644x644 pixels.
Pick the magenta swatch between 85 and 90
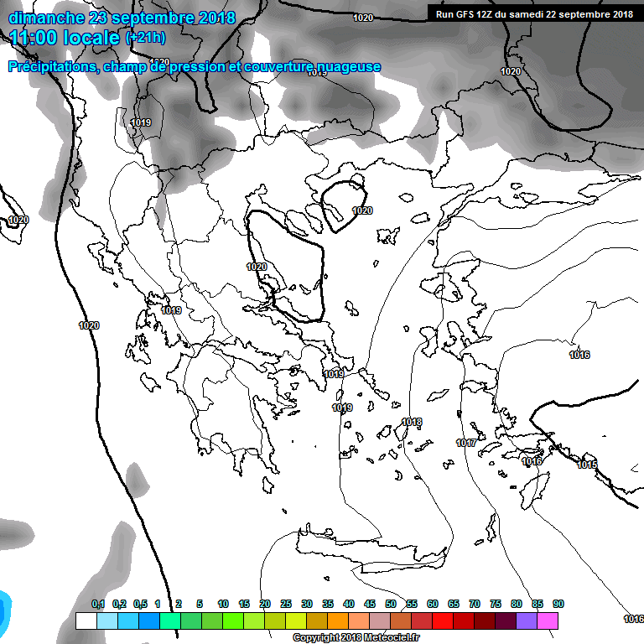(x=548, y=621)
